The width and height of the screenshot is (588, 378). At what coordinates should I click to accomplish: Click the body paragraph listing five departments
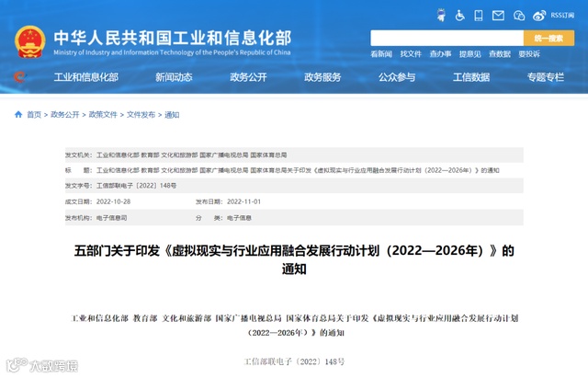[295, 325]
